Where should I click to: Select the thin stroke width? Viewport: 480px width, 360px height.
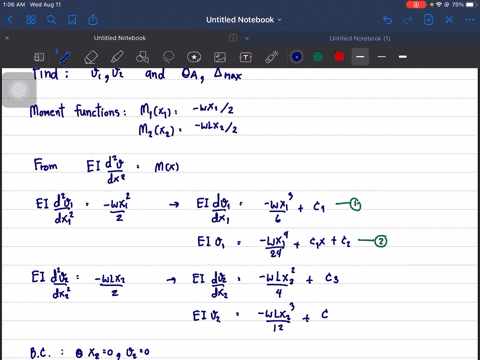[382, 57]
